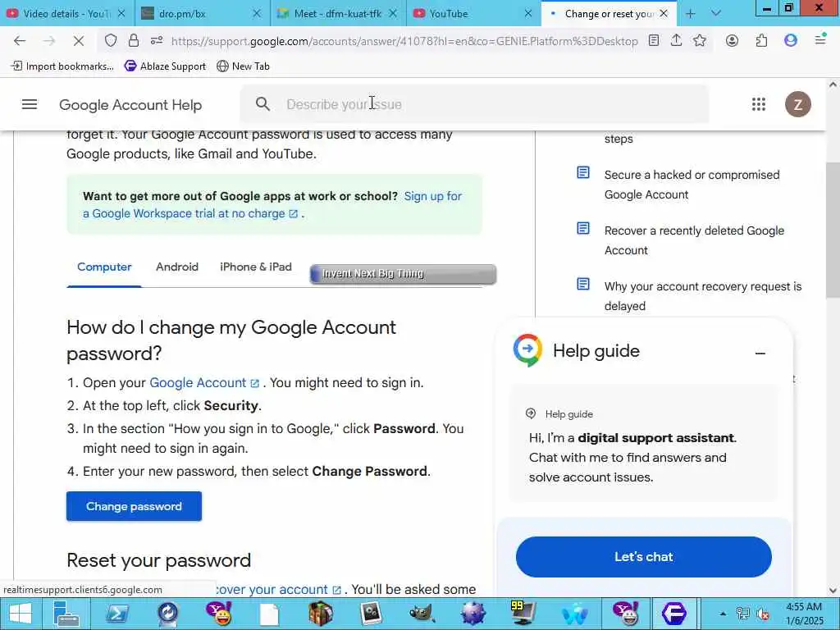Viewport: 840px width, 630px height.
Task: Open Why account recovery is delayed article
Action: 703,296
